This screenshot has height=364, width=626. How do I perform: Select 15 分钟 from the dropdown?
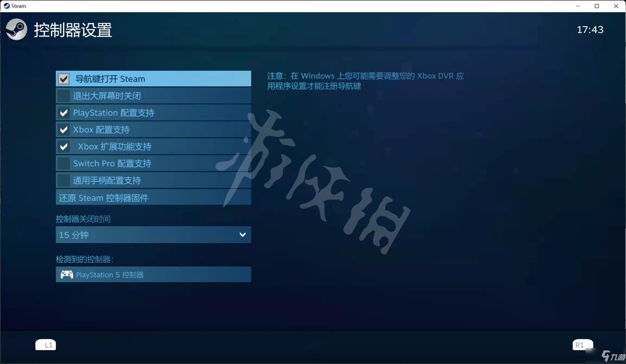coord(153,234)
